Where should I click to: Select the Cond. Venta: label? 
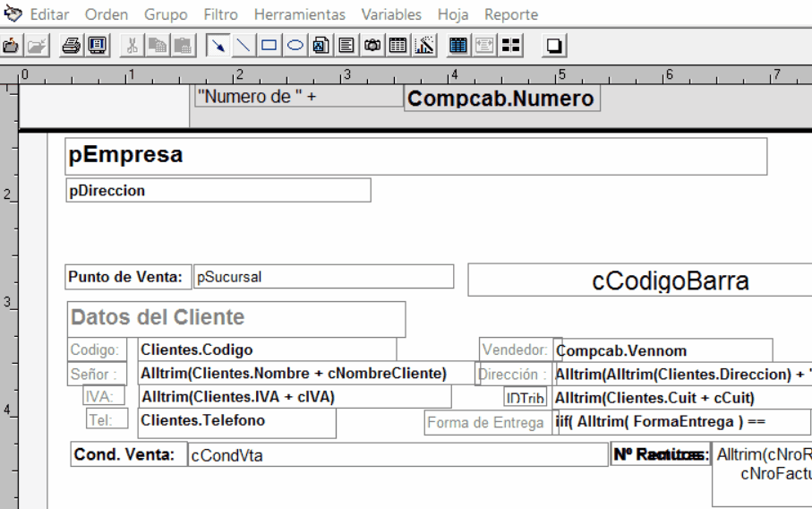click(129, 454)
